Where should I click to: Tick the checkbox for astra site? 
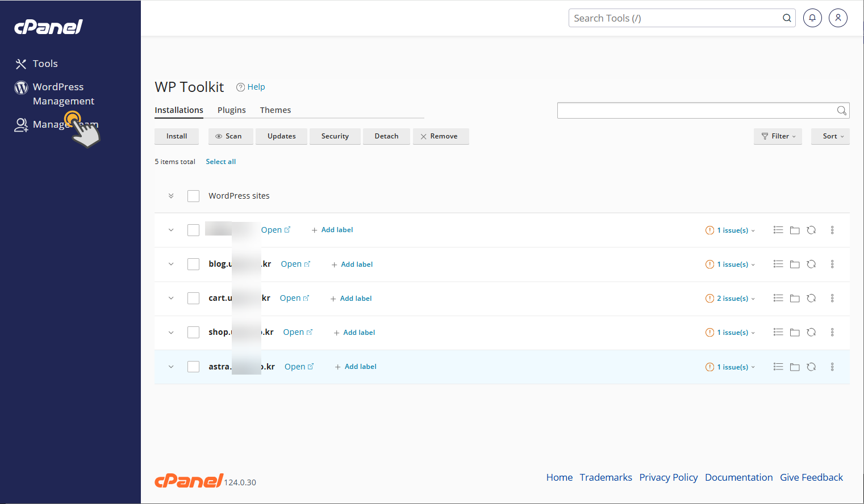[193, 367]
